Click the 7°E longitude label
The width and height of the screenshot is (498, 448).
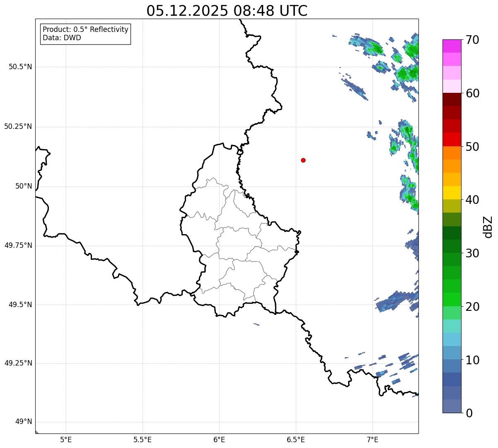pyautogui.click(x=372, y=439)
